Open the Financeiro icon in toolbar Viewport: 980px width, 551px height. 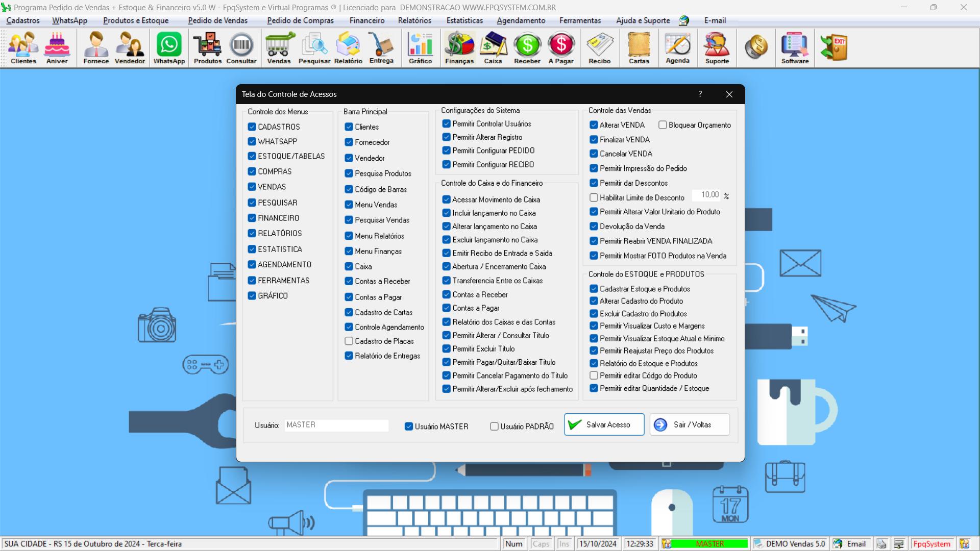pyautogui.click(x=459, y=50)
